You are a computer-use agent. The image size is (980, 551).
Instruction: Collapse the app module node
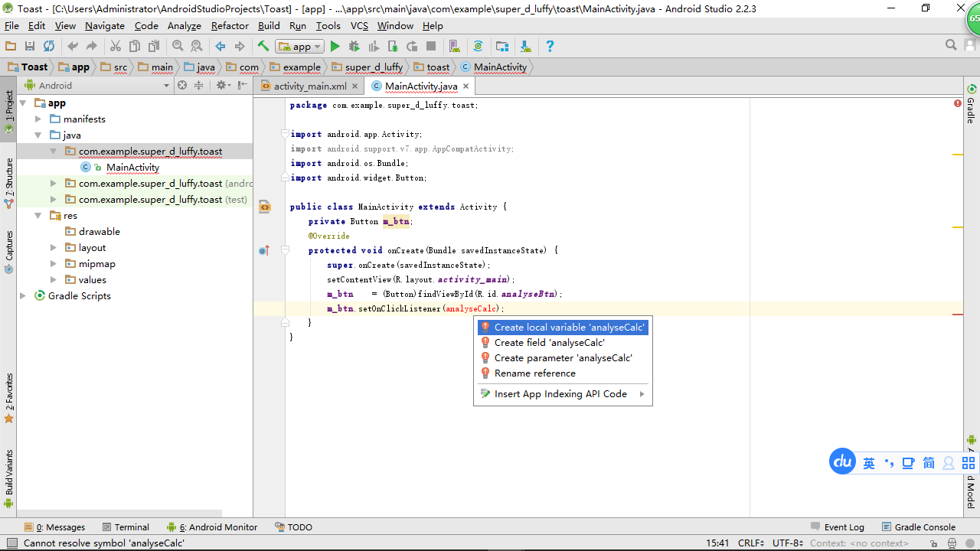click(x=23, y=103)
